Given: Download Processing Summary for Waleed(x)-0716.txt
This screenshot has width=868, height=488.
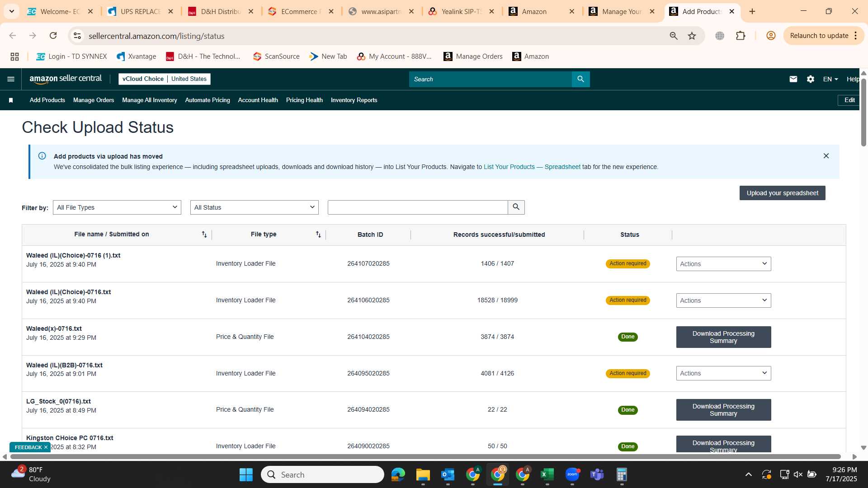Looking at the screenshot, I should coord(723,337).
